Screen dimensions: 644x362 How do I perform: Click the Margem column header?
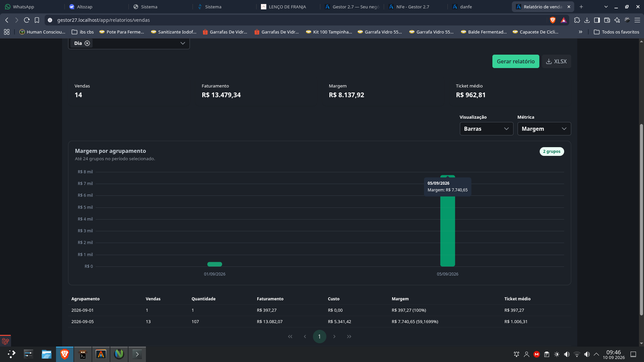click(400, 299)
